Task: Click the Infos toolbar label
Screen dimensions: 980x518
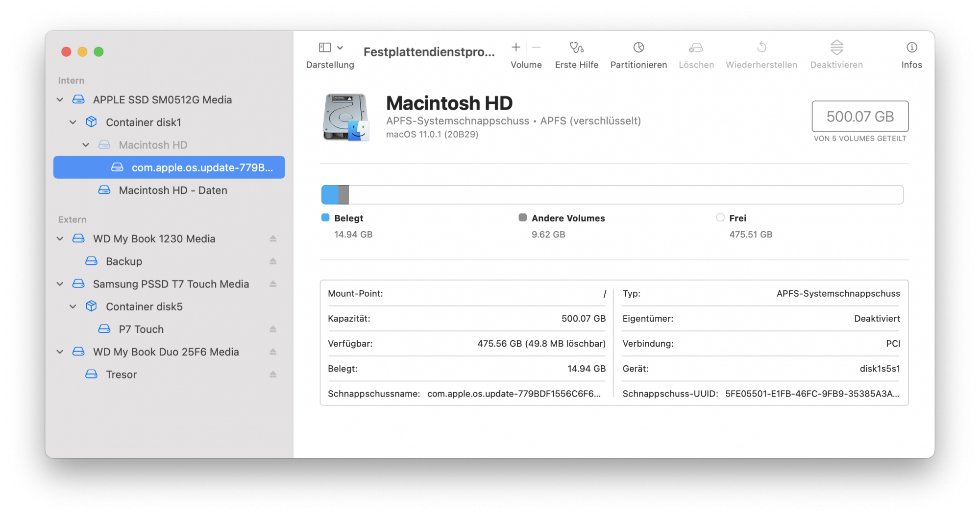Action: coord(911,65)
